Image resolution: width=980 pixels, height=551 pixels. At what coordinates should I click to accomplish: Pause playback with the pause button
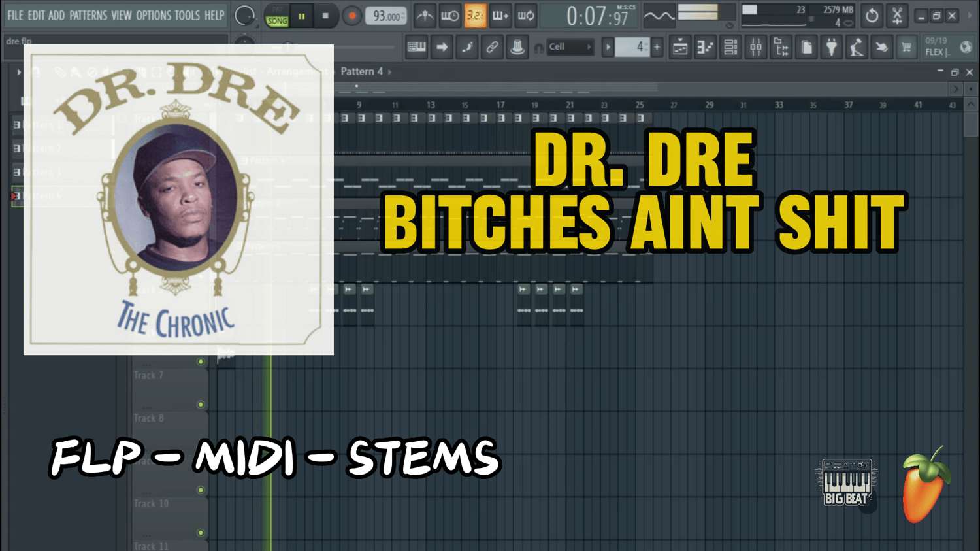point(302,16)
